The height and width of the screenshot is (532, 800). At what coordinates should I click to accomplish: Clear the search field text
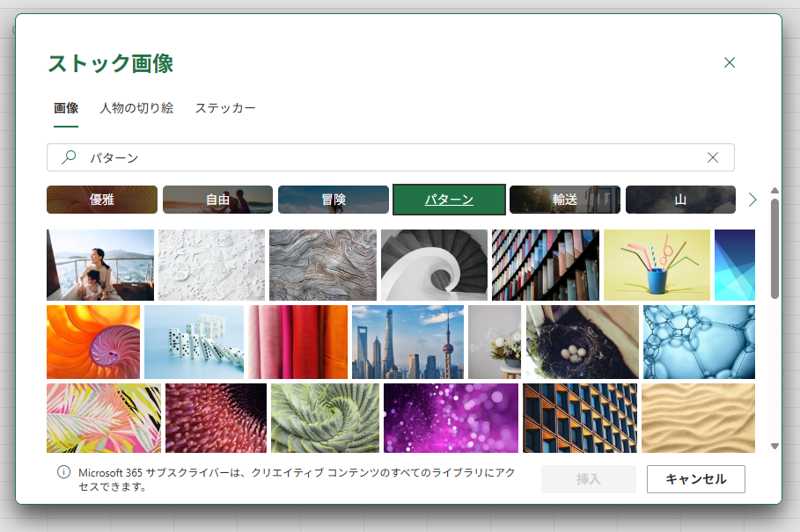713,157
